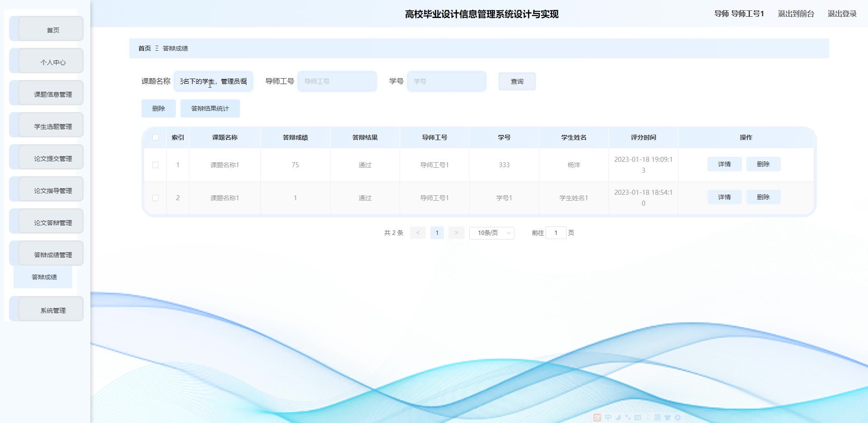Check the row 1 checkbox for 杨洋

[156, 165]
